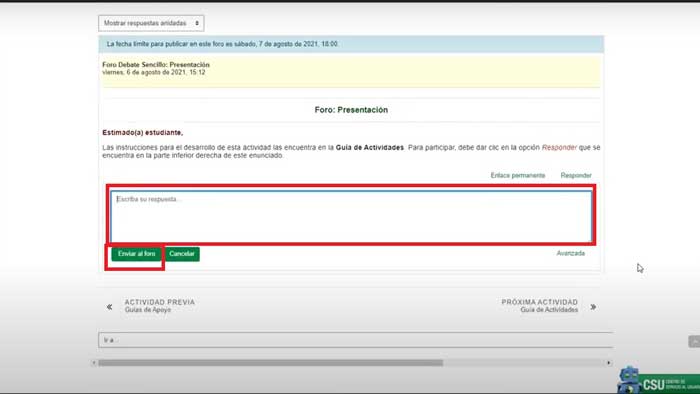Click the 'Cancelar' button
700x394 pixels.
click(x=182, y=254)
